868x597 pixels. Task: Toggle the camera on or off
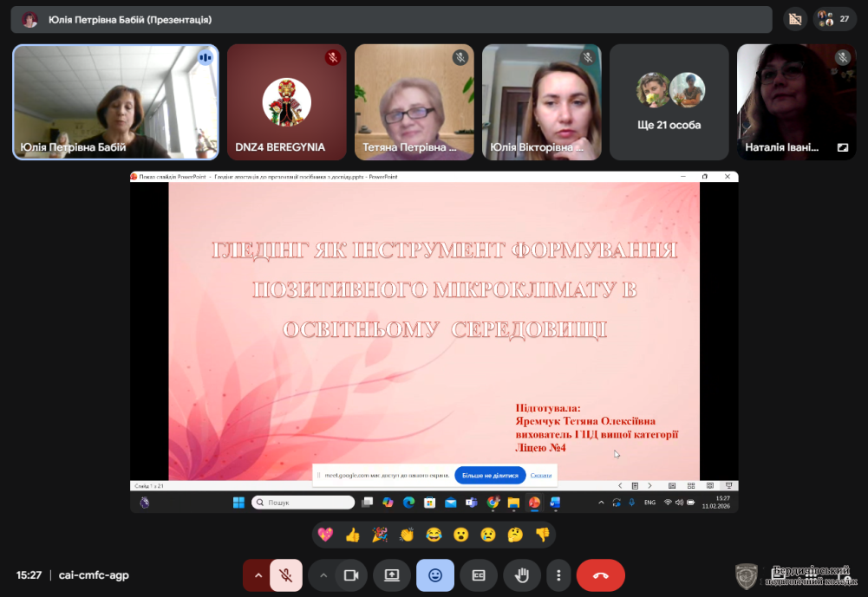pyautogui.click(x=351, y=575)
